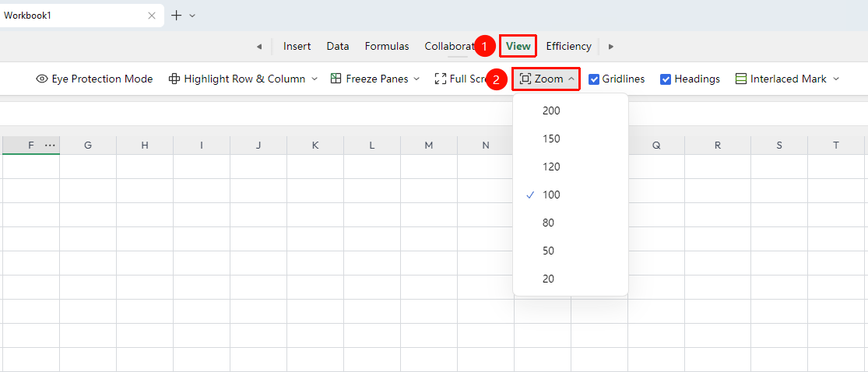868x372 pixels.
Task: Select column S header
Action: pyautogui.click(x=779, y=146)
